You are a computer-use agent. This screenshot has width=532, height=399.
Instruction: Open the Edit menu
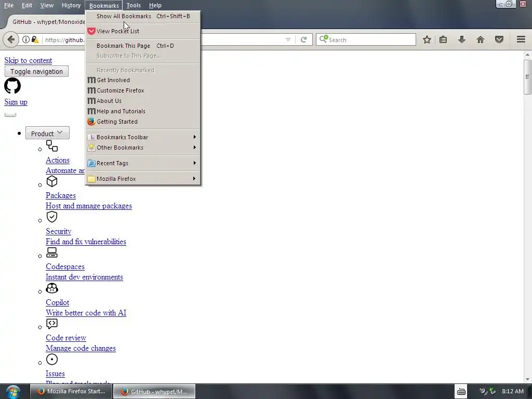(x=27, y=5)
